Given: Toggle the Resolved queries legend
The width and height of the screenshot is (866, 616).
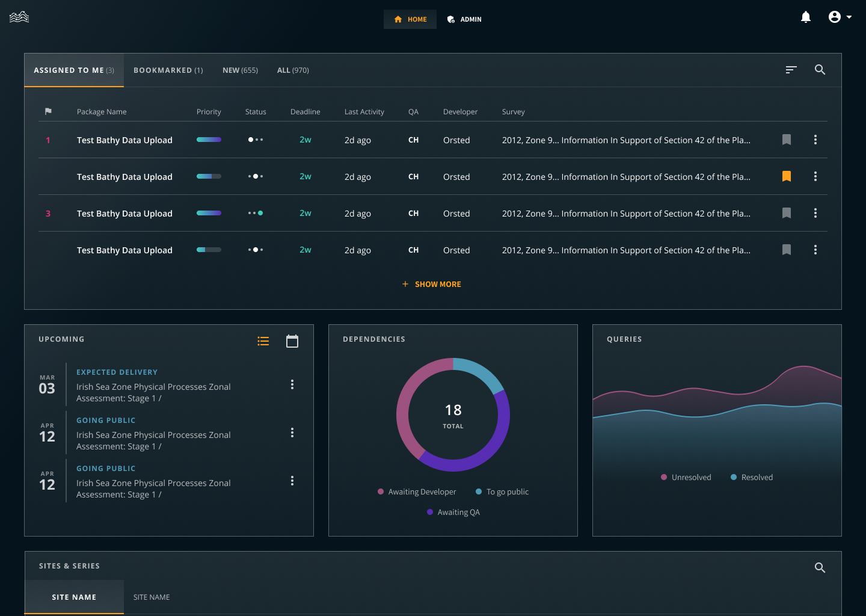Looking at the screenshot, I should coord(751,477).
